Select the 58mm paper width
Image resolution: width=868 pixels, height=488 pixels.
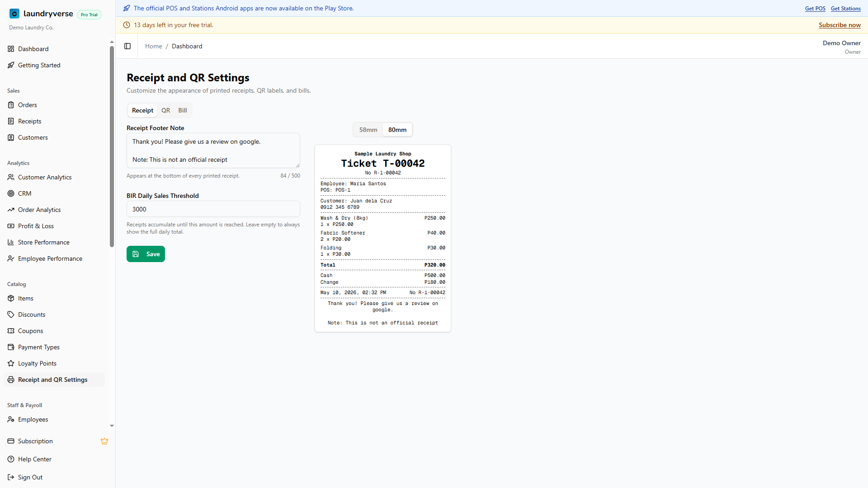[368, 130]
